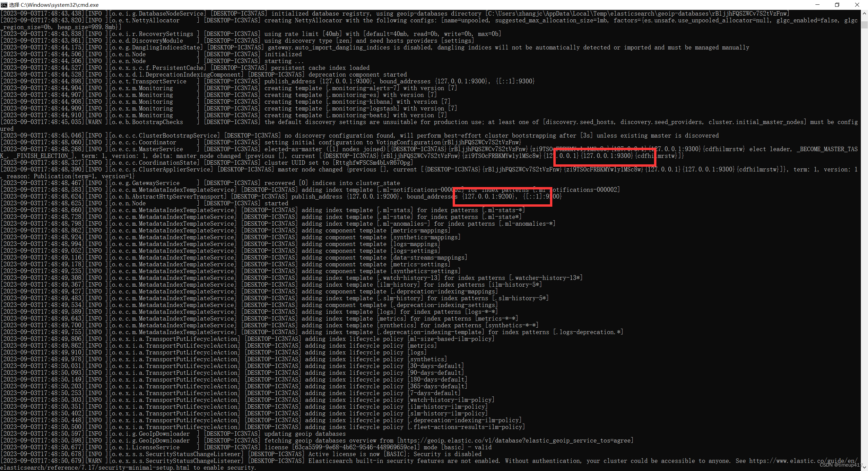Click template name '[.monitoring-kibana]'
Viewport: 868px width, 471px height.
pos(359,102)
